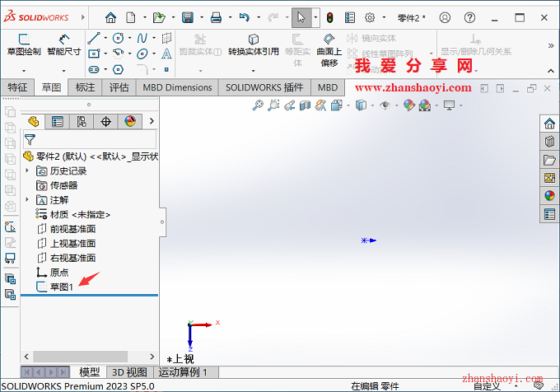Viewport: 560px width, 392px height.
Task: Open View Settings monitor icon
Action: [x=449, y=105]
